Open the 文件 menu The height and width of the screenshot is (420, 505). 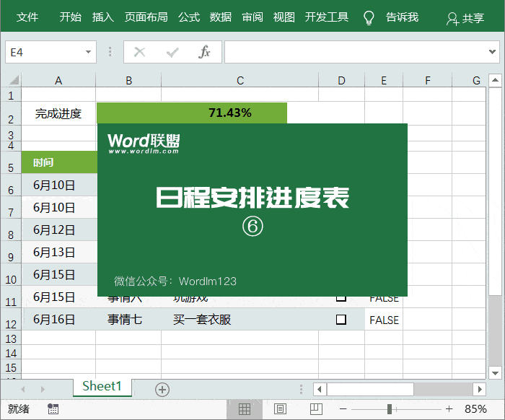click(27, 17)
